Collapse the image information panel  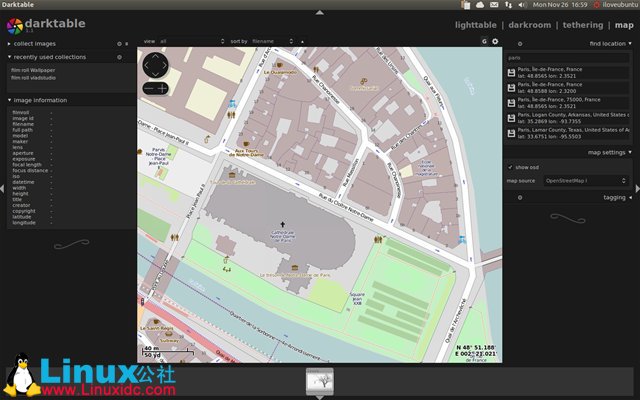(x=9, y=100)
